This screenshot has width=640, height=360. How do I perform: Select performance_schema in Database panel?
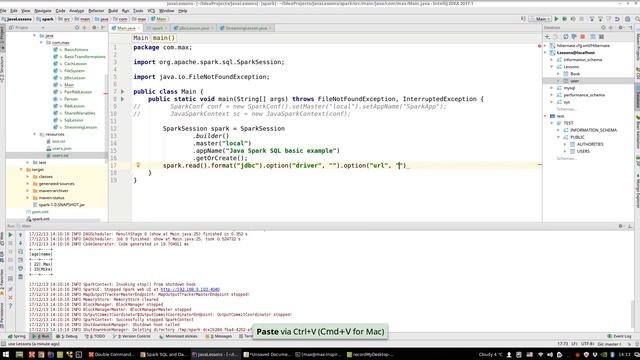(584, 95)
